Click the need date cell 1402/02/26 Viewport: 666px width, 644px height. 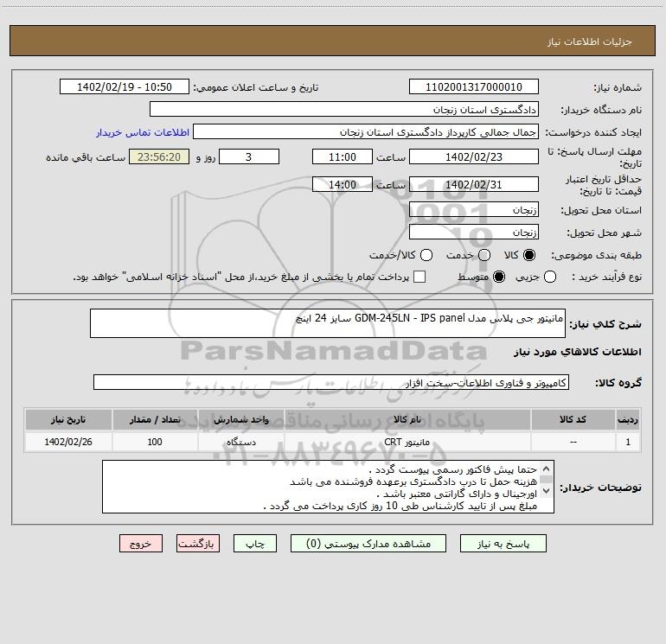68,442
